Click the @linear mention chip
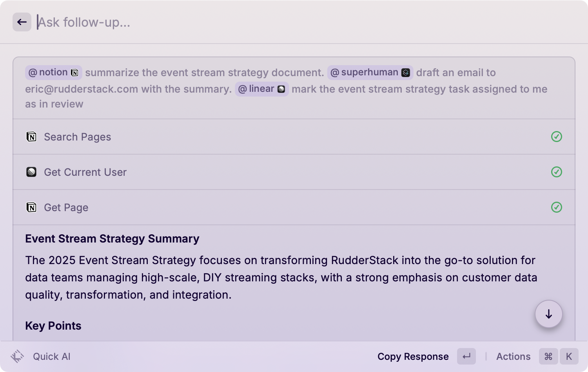The height and width of the screenshot is (372, 588). pos(262,89)
